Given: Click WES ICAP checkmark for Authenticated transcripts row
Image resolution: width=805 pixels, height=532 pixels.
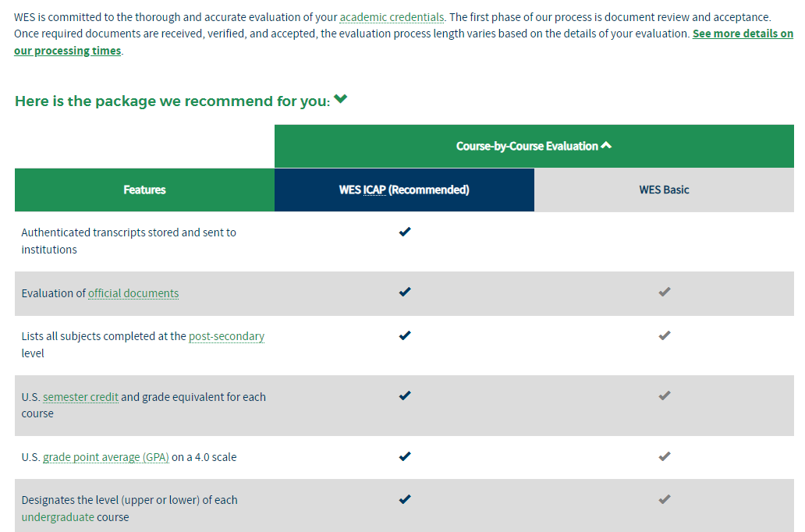Looking at the screenshot, I should (x=404, y=232).
